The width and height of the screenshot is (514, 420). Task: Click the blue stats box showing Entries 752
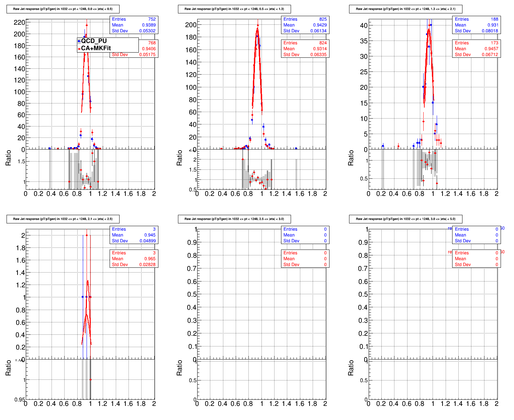coord(134,25)
